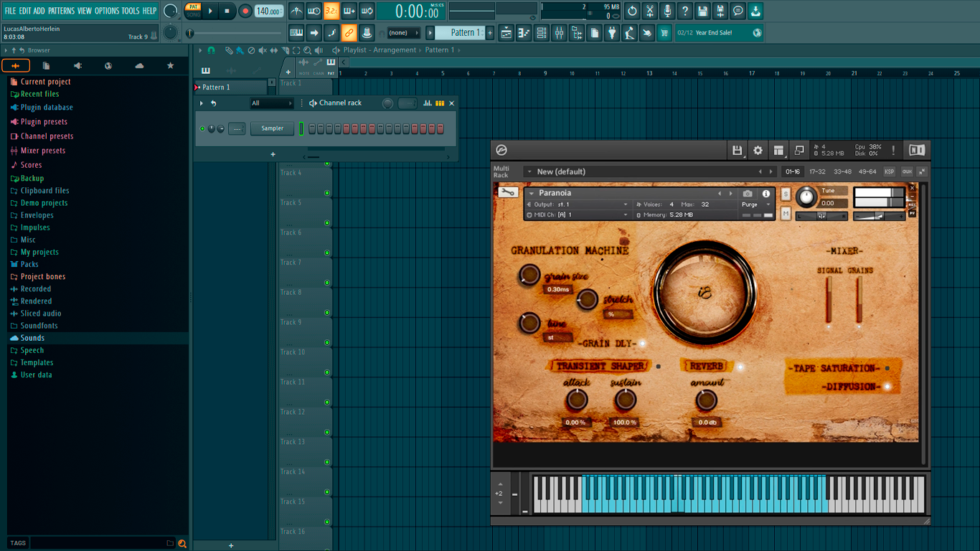Save project with floppy disk icon
This screenshot has width=980, height=551.
pos(702,11)
